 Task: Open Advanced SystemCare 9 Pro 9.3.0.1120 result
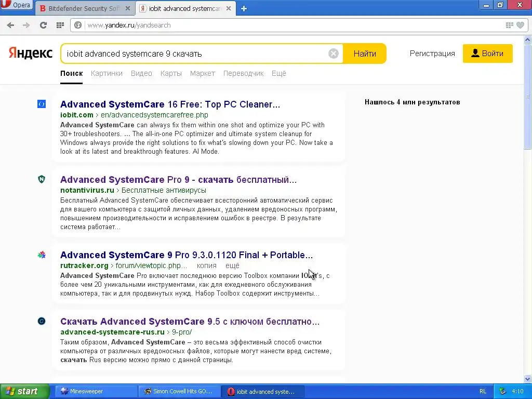187,255
